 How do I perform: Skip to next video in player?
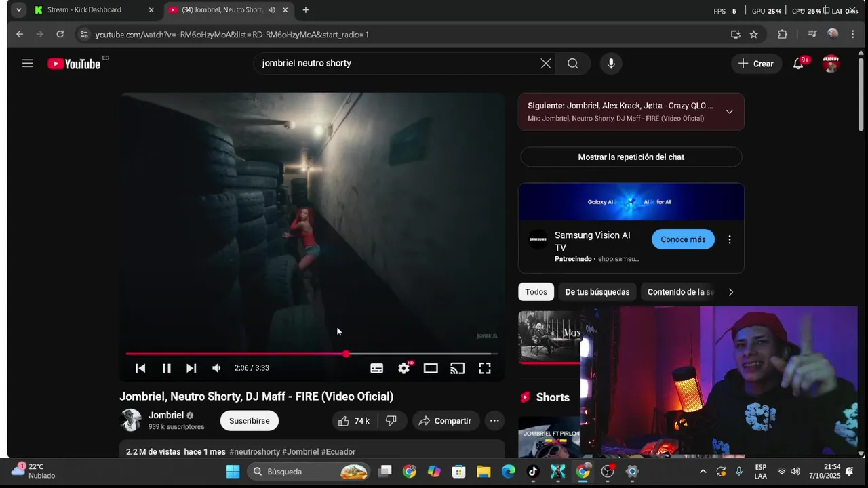pos(191,368)
